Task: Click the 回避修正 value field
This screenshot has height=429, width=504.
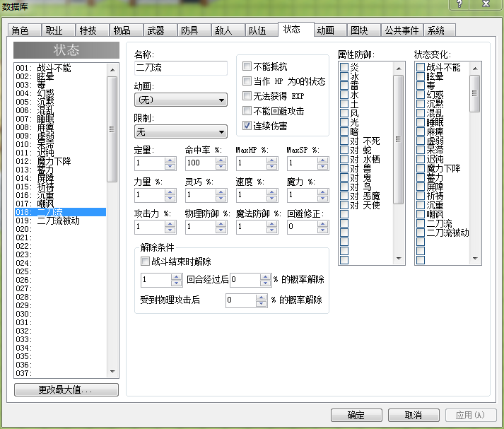Action: point(302,227)
